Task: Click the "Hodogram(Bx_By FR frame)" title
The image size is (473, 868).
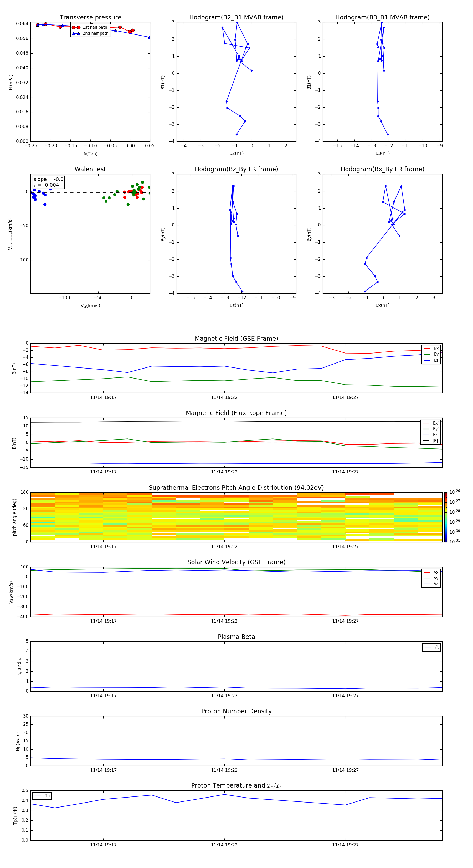Action: click(x=382, y=169)
